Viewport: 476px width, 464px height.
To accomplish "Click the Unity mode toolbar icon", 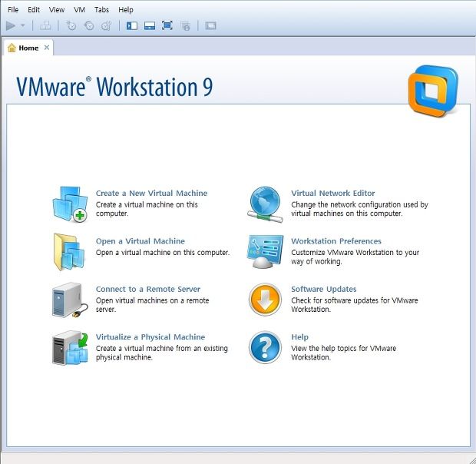I will click(x=185, y=26).
